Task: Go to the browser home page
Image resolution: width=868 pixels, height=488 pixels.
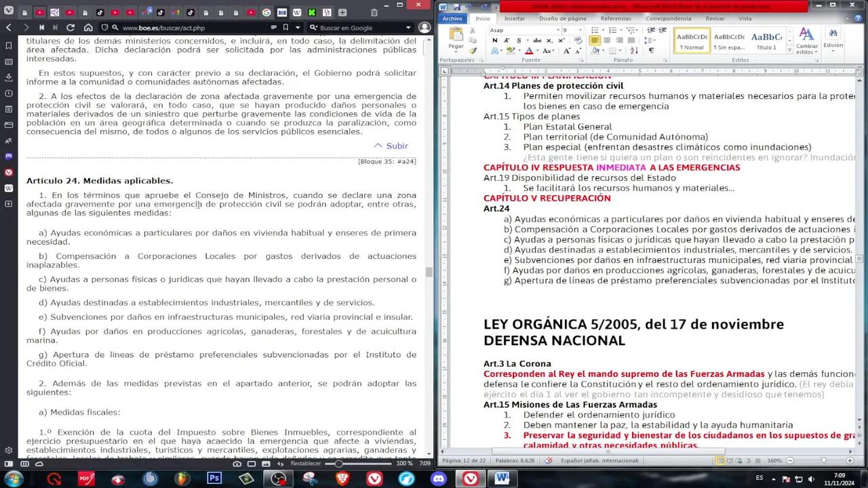Action: pos(88,28)
